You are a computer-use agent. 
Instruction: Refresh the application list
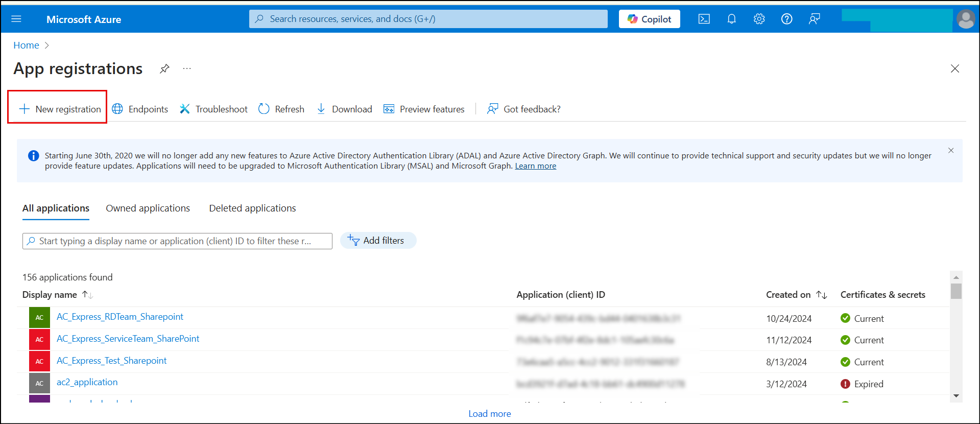[x=281, y=109]
